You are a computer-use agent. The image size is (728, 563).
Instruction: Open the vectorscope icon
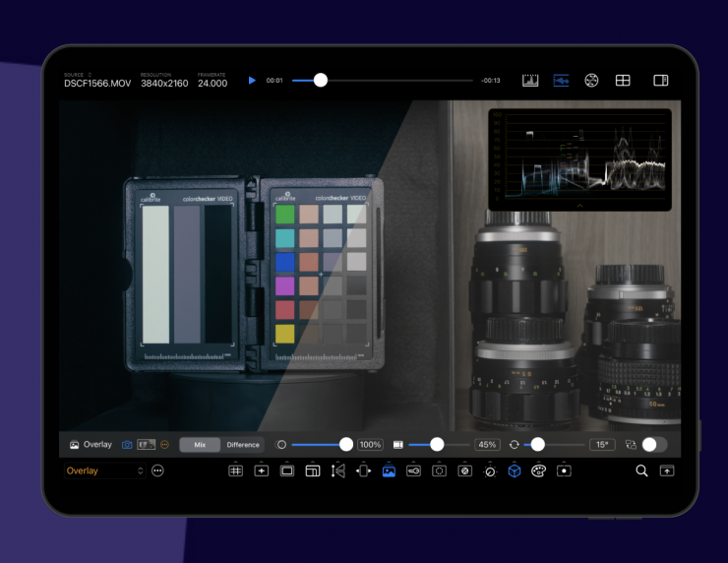(x=591, y=81)
